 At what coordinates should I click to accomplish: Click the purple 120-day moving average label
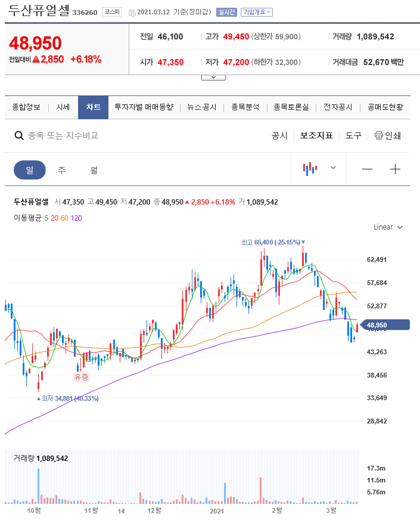tap(76, 218)
